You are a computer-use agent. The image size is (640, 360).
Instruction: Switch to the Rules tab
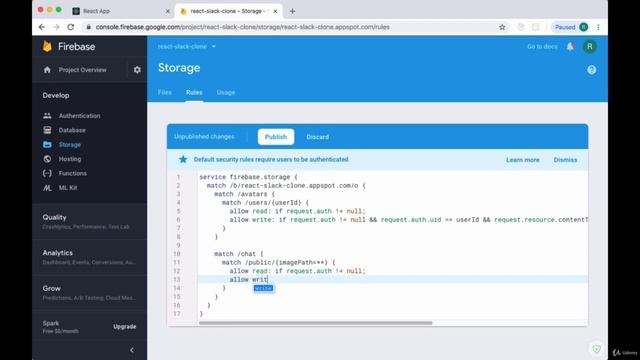[x=194, y=93]
